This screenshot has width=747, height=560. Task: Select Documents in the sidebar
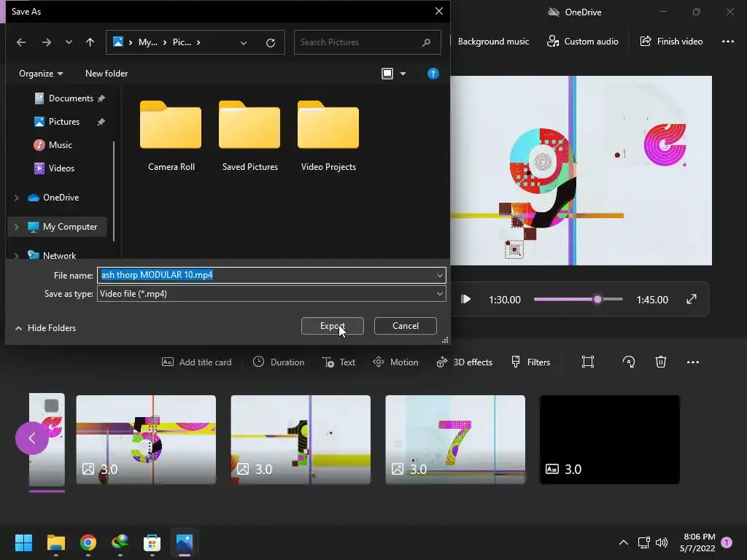pyautogui.click(x=70, y=98)
